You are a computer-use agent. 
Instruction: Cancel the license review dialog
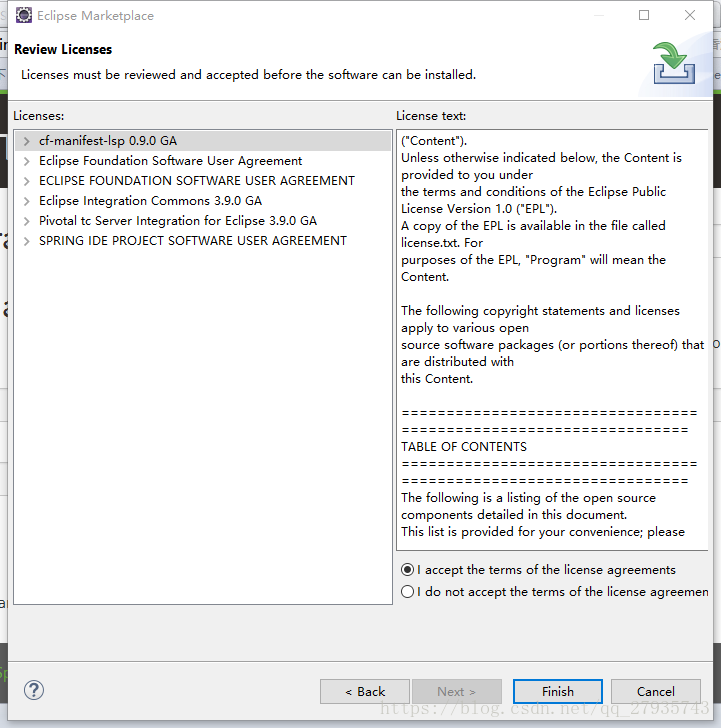[656, 691]
